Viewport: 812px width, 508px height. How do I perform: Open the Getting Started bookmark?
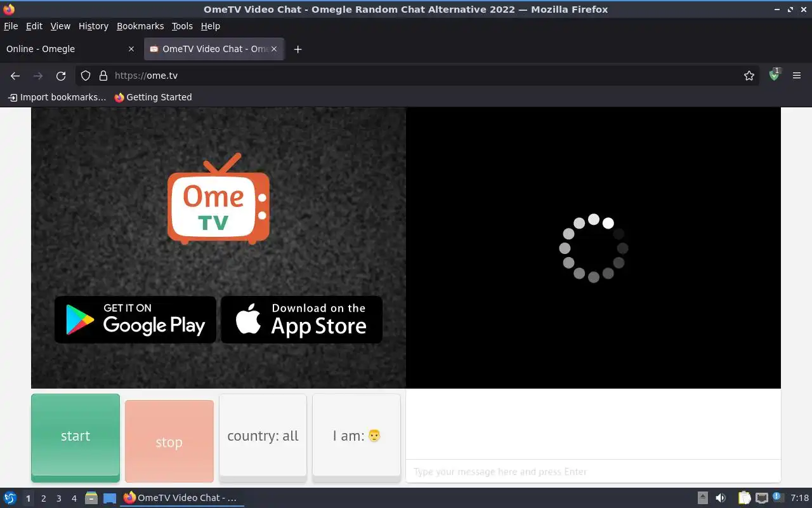click(153, 97)
